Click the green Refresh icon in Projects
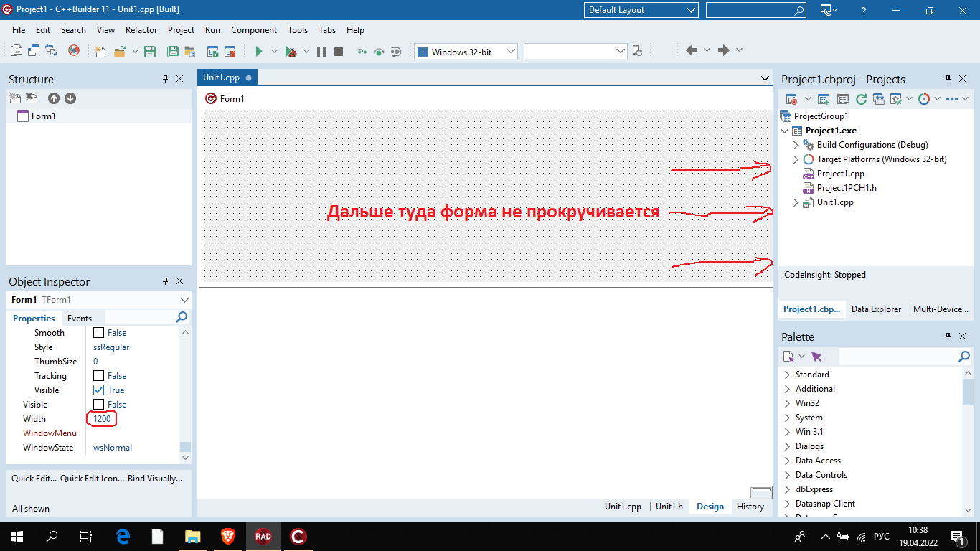 (861, 99)
